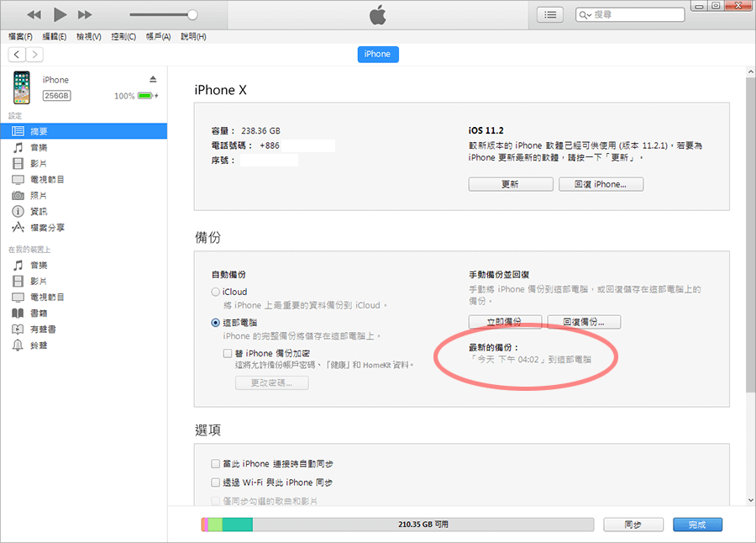Click the play button

pos(60,15)
